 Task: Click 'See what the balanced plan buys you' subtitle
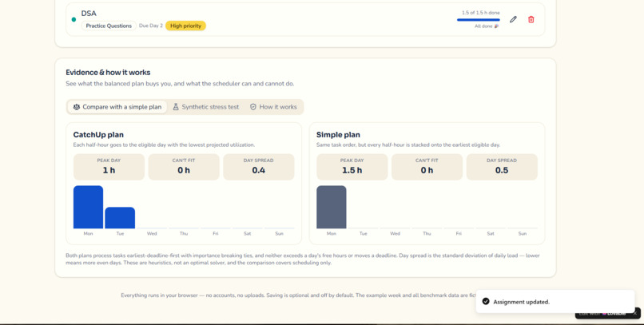[180, 84]
